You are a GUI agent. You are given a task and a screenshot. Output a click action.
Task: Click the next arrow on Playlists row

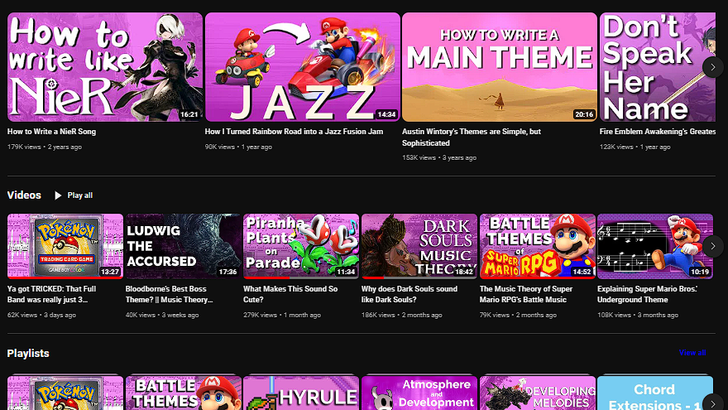pos(712,402)
